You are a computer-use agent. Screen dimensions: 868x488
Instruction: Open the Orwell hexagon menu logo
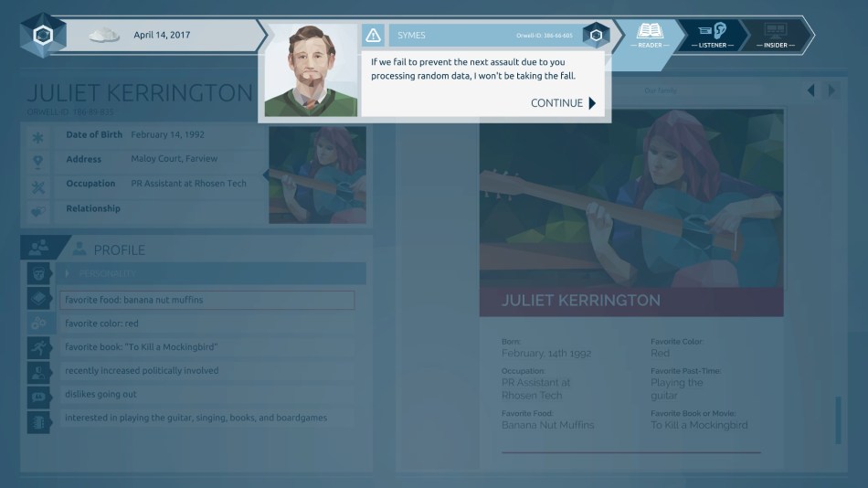(40, 36)
